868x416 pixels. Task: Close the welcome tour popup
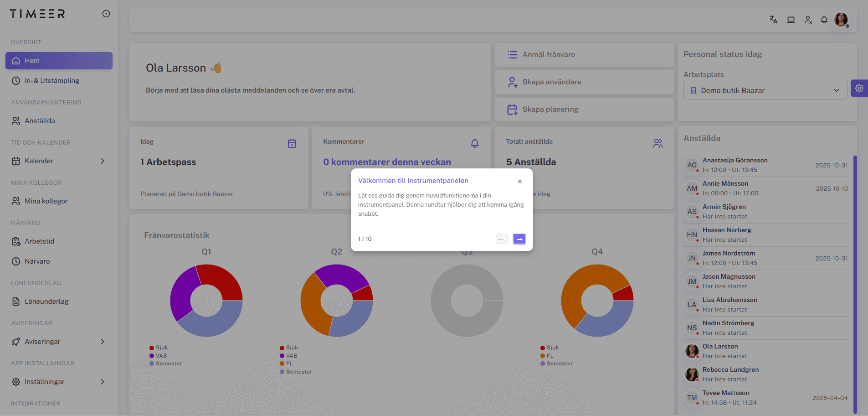coord(519,182)
